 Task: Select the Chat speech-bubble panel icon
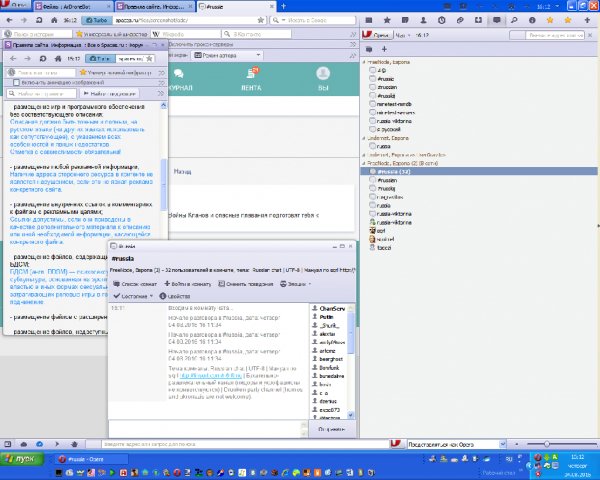pos(497,20)
